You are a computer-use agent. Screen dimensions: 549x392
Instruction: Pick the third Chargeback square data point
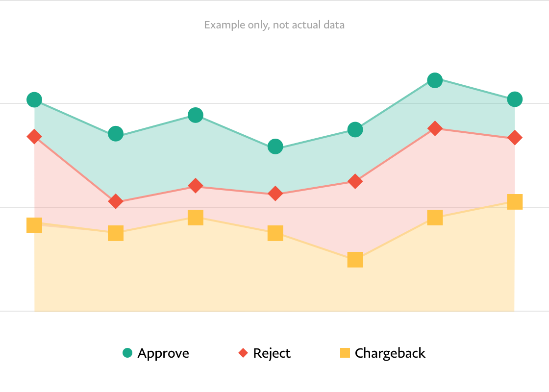point(196,217)
